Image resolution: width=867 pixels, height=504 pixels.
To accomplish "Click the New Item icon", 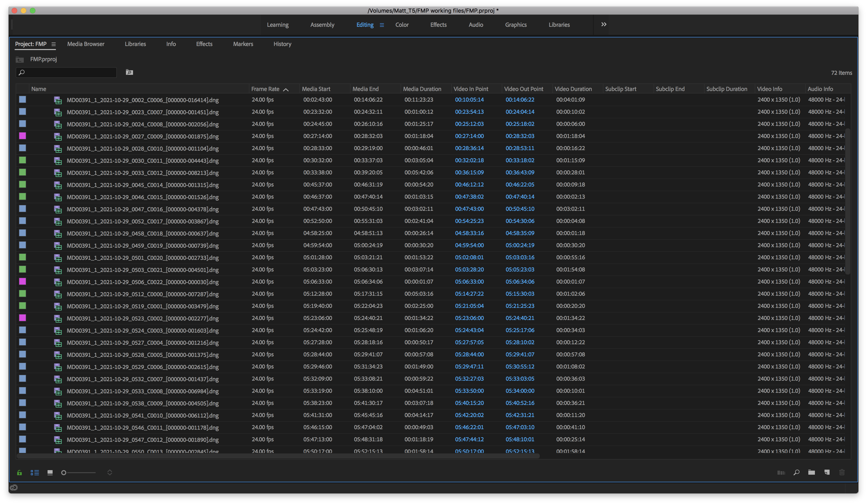I will click(x=827, y=473).
